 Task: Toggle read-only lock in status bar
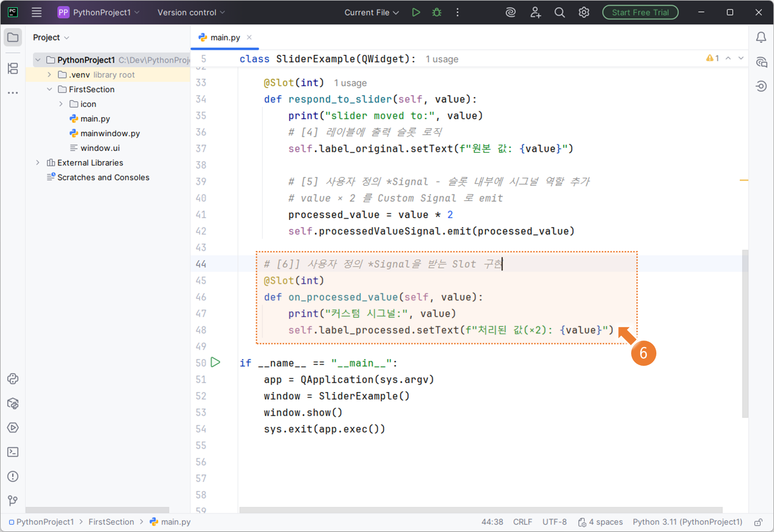(758, 522)
